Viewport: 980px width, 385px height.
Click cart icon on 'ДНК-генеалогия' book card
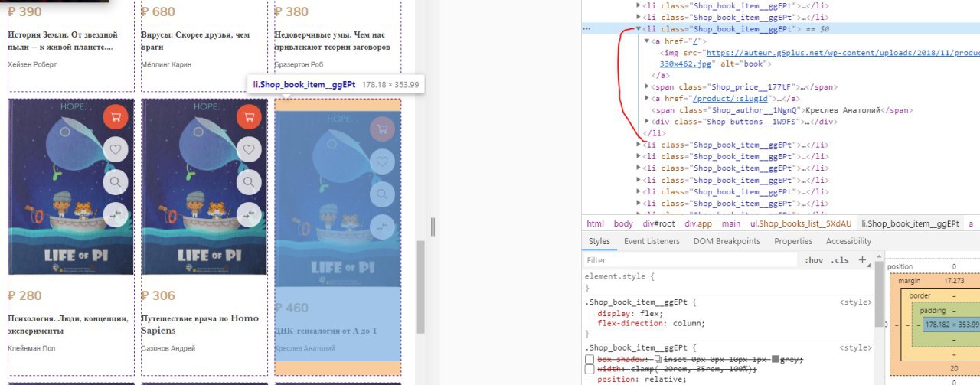pyautogui.click(x=382, y=129)
